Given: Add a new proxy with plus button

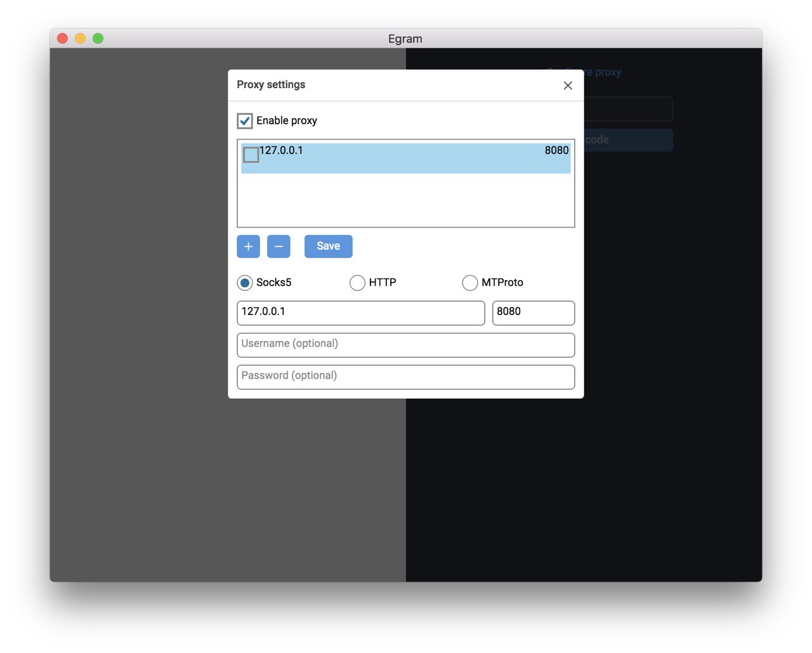Looking at the screenshot, I should [x=249, y=247].
